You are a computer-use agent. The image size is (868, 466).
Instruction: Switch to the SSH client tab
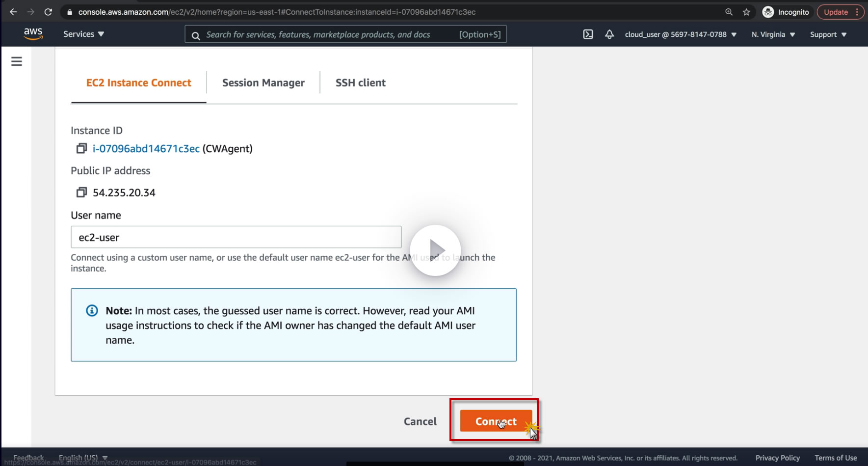click(361, 83)
